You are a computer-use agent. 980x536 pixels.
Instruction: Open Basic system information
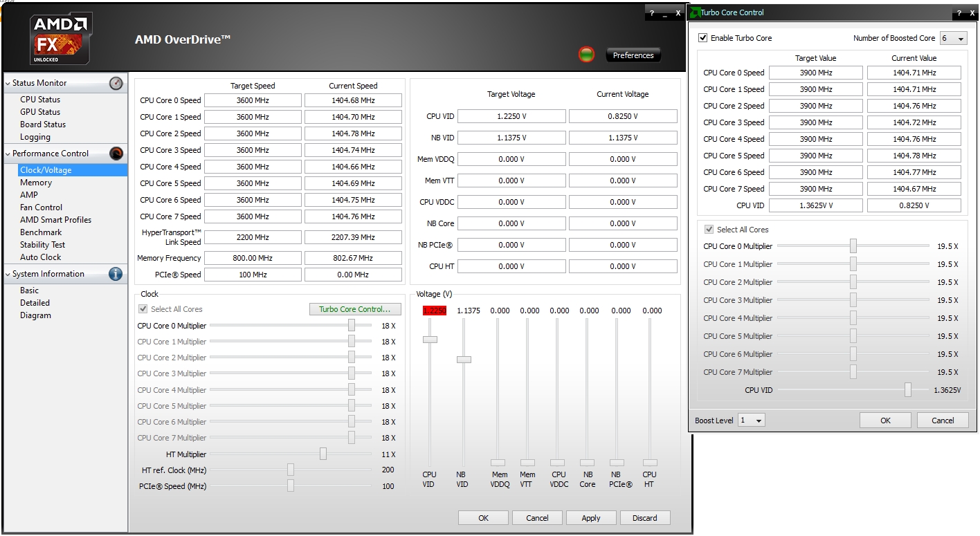(30, 290)
